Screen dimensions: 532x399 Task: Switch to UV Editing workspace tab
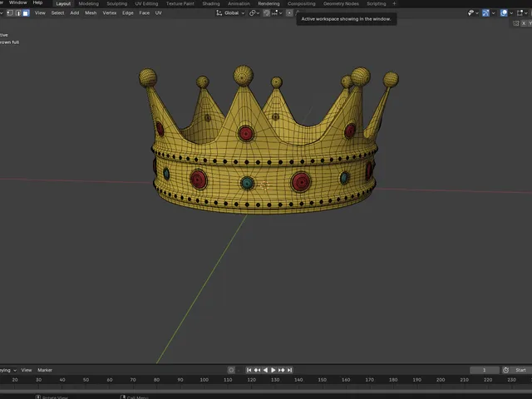[146, 3]
